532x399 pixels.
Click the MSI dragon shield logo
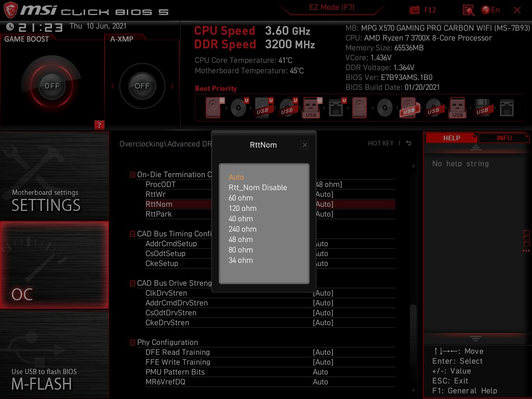coord(10,10)
